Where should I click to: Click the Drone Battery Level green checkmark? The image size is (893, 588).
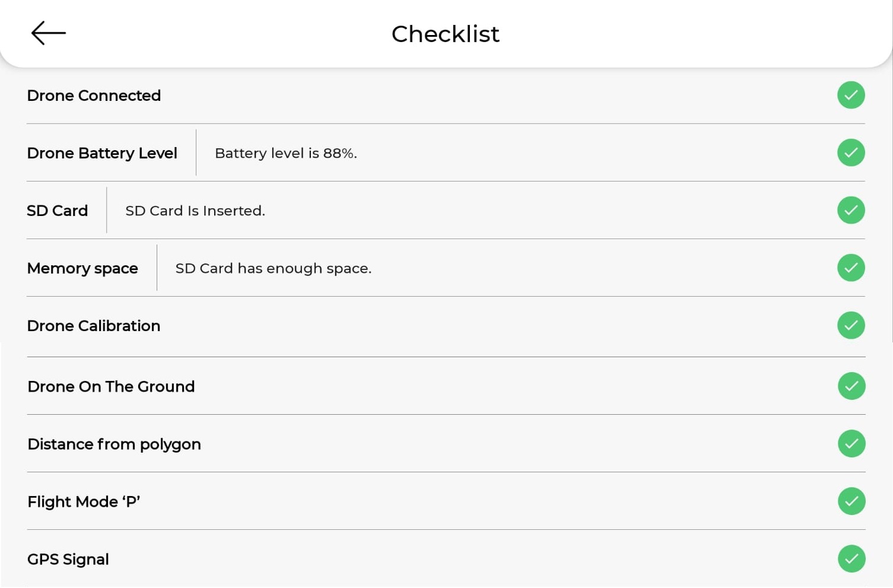click(x=851, y=152)
